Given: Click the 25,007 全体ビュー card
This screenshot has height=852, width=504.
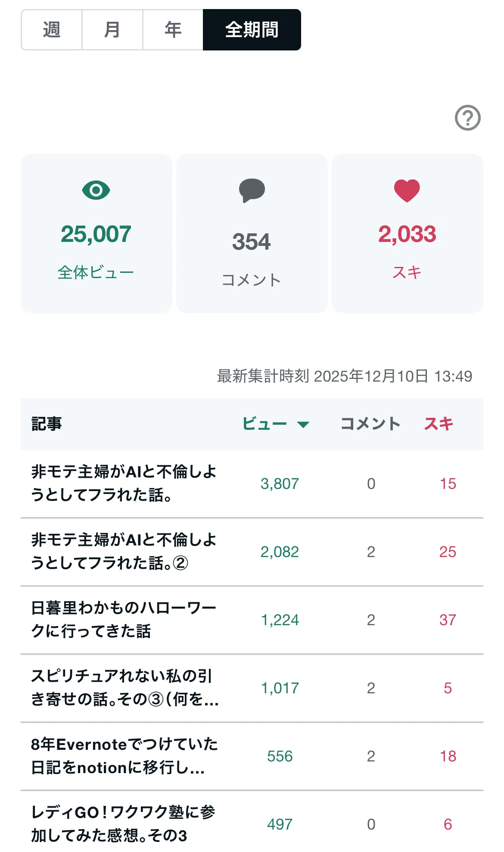Looking at the screenshot, I should (96, 233).
